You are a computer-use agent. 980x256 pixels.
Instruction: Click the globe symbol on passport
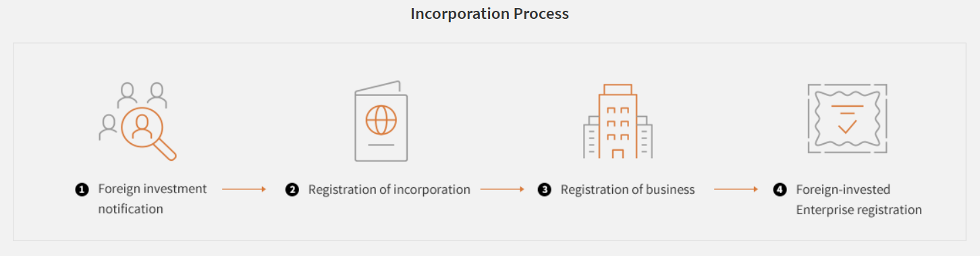pos(381,120)
